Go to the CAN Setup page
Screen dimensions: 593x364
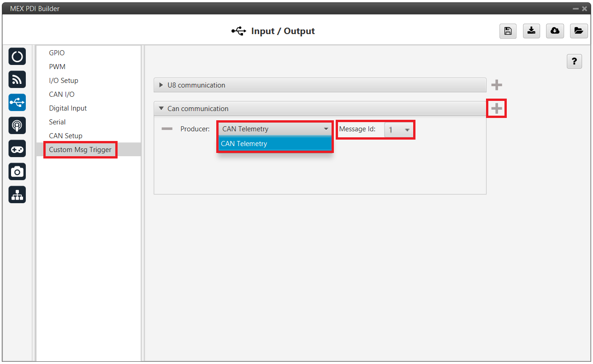coord(65,136)
